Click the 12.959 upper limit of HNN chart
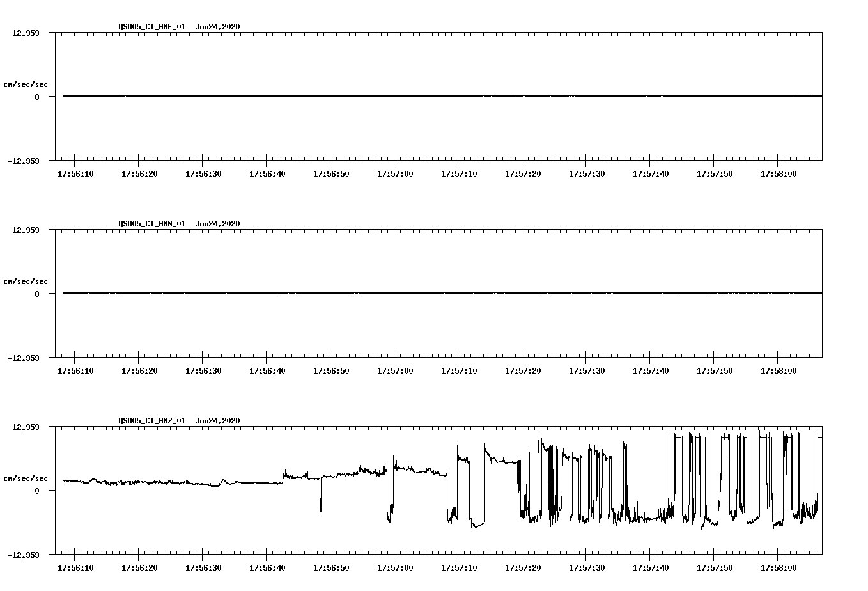868x591 pixels. (x=26, y=230)
